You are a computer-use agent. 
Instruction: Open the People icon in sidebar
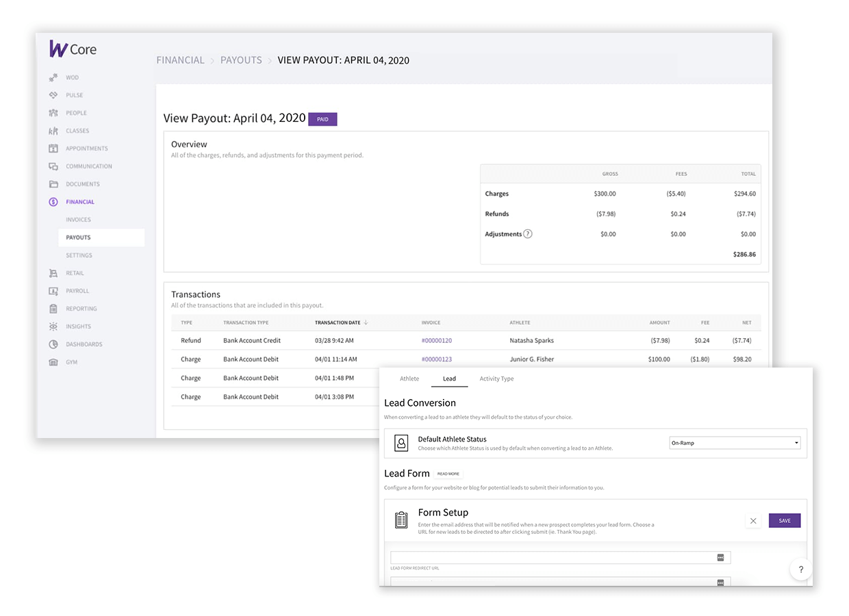click(53, 113)
